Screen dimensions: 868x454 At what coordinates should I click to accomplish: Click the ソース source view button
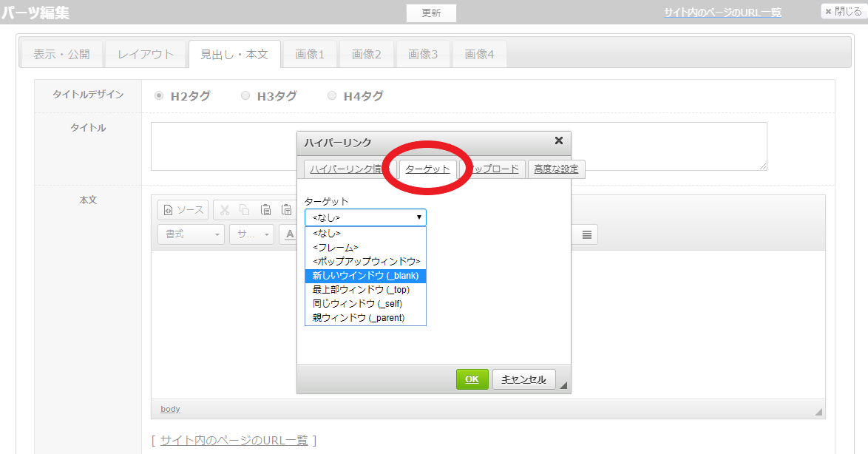(183, 210)
